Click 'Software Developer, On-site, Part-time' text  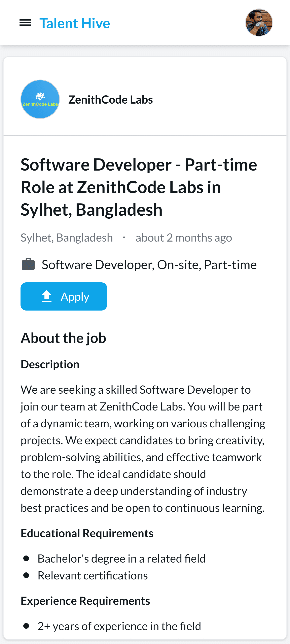click(149, 264)
